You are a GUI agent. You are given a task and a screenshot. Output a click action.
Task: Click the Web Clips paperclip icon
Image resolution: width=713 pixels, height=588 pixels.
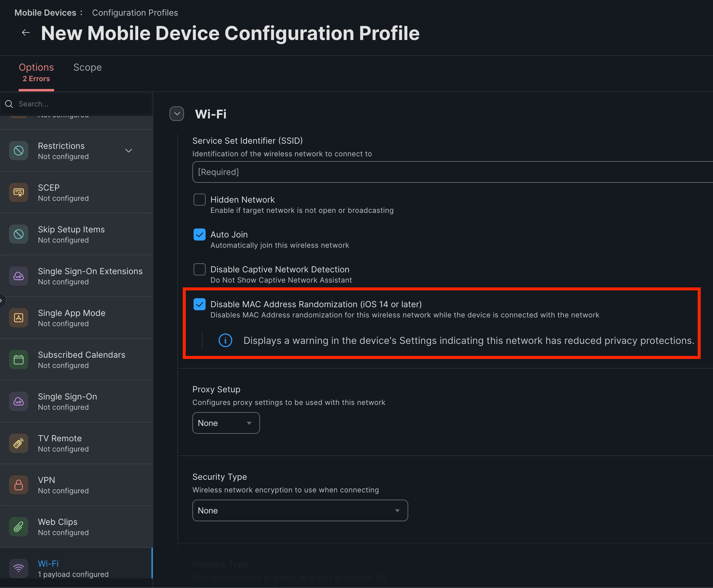(19, 526)
